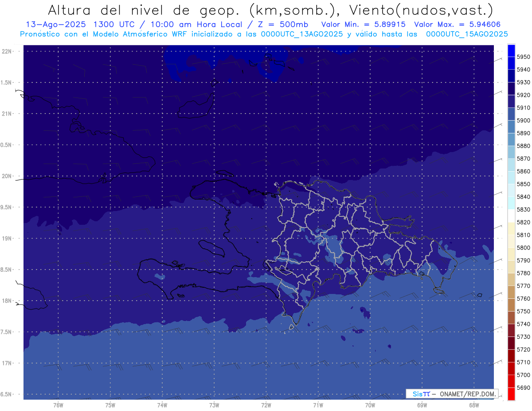This screenshot has height=411, width=532.
Task: Click the "20N" latitude label
Action: 7,176
